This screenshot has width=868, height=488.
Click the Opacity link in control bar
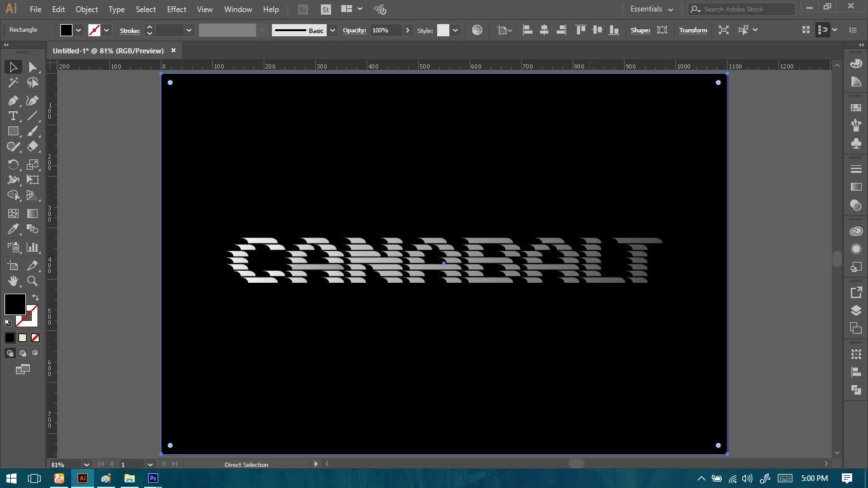click(x=355, y=30)
